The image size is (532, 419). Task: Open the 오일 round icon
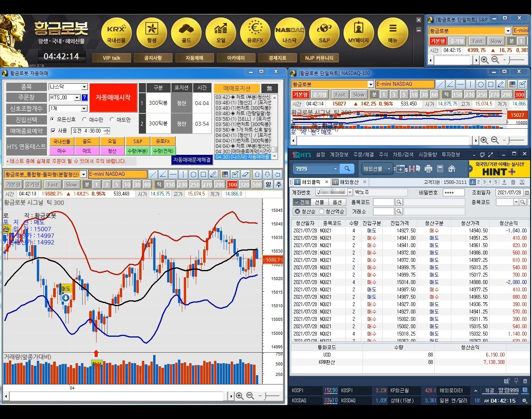pos(221,33)
